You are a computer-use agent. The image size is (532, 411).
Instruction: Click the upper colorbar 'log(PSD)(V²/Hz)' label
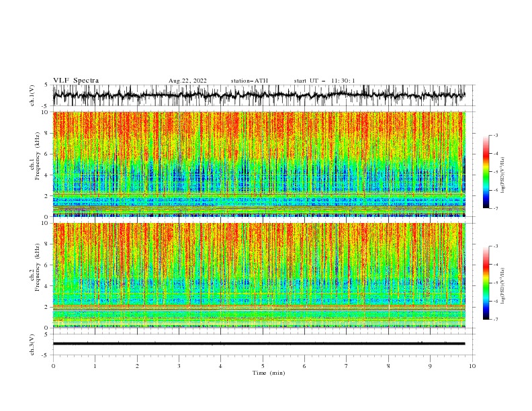click(x=502, y=175)
